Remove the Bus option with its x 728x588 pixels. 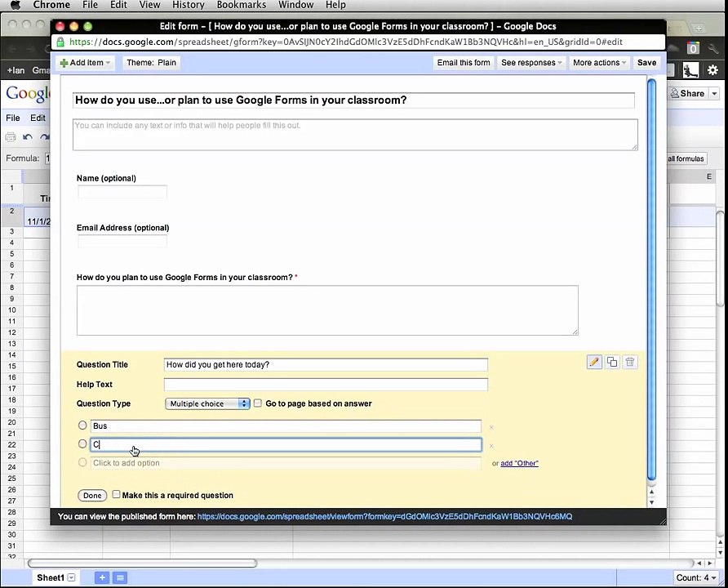(x=491, y=427)
